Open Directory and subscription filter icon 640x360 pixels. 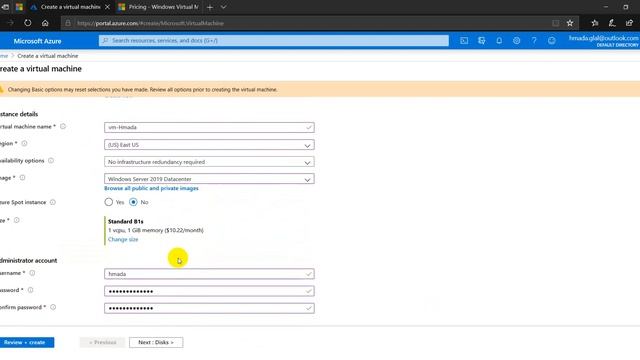(482, 41)
